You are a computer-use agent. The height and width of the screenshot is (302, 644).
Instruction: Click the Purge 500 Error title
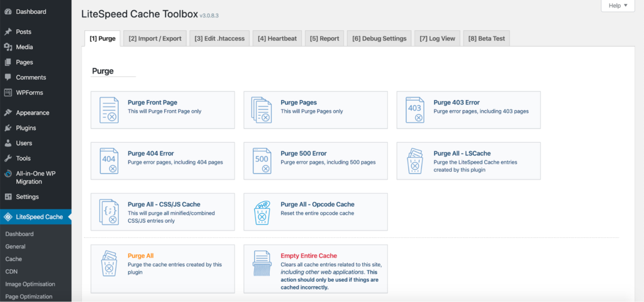point(304,154)
